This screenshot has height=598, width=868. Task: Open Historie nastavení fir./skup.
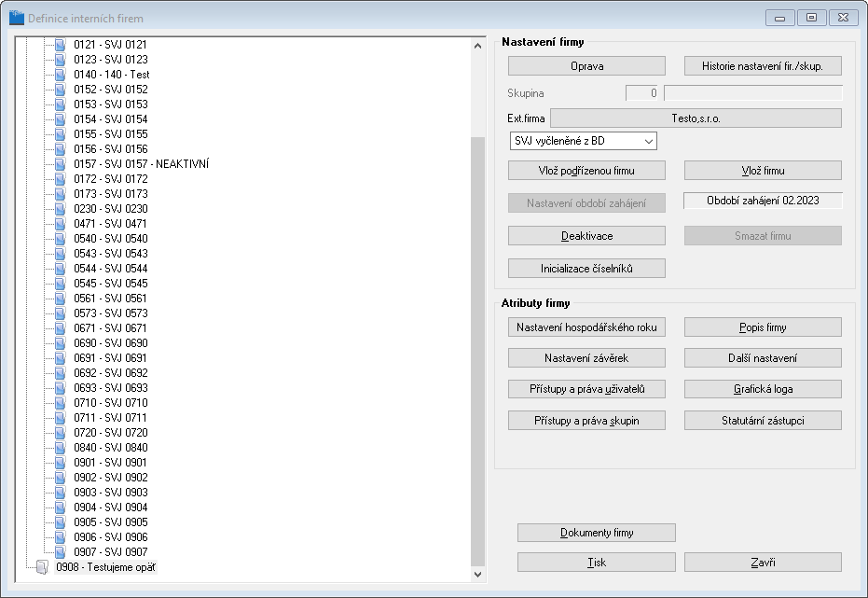click(x=763, y=66)
